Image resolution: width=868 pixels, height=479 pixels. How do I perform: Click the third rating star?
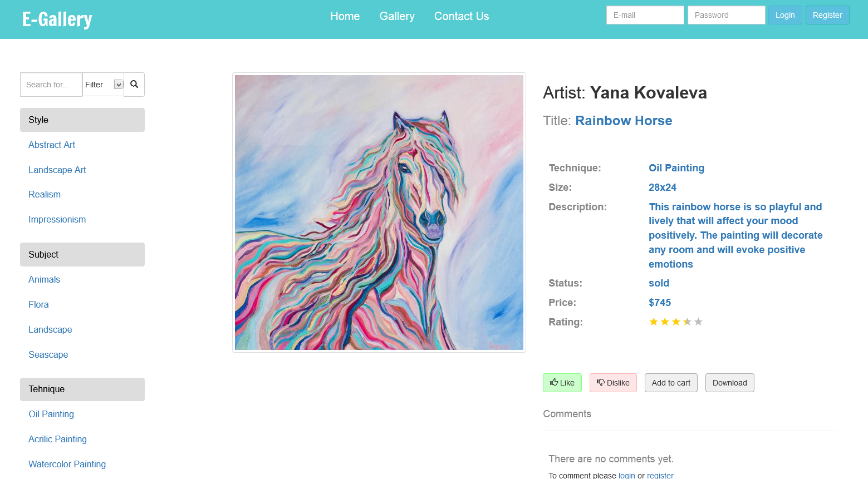tap(676, 322)
